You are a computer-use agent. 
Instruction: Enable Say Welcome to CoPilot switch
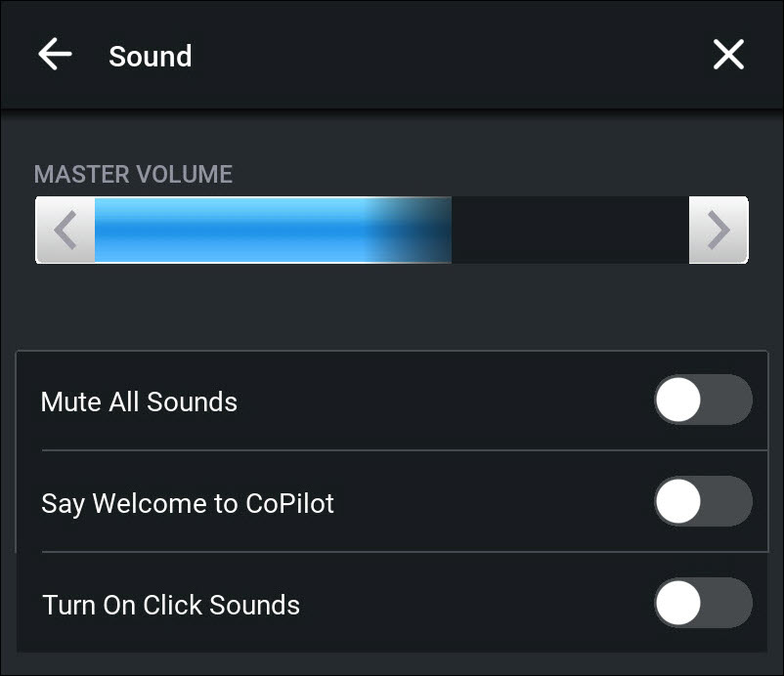[x=703, y=501]
